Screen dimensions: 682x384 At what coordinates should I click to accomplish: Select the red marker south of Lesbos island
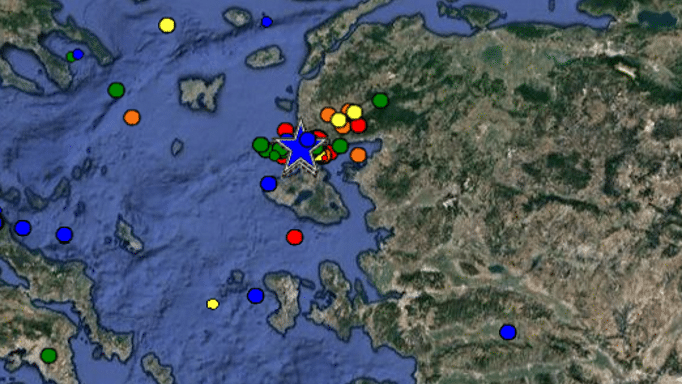294,237
